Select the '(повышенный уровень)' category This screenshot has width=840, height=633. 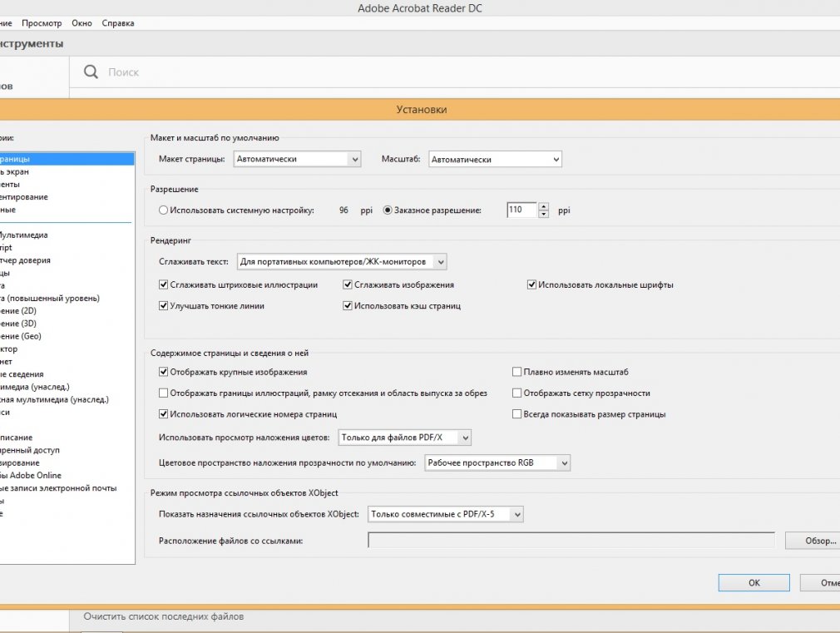coord(67,298)
